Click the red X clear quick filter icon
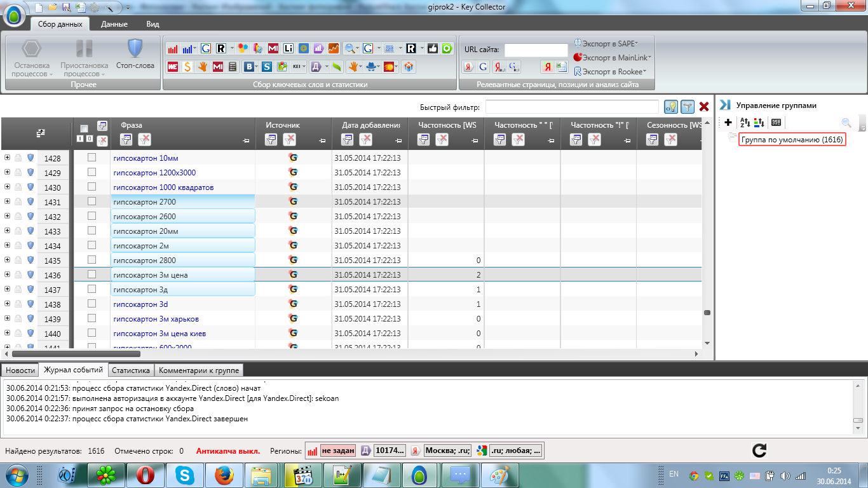This screenshot has height=488, width=868. point(704,107)
